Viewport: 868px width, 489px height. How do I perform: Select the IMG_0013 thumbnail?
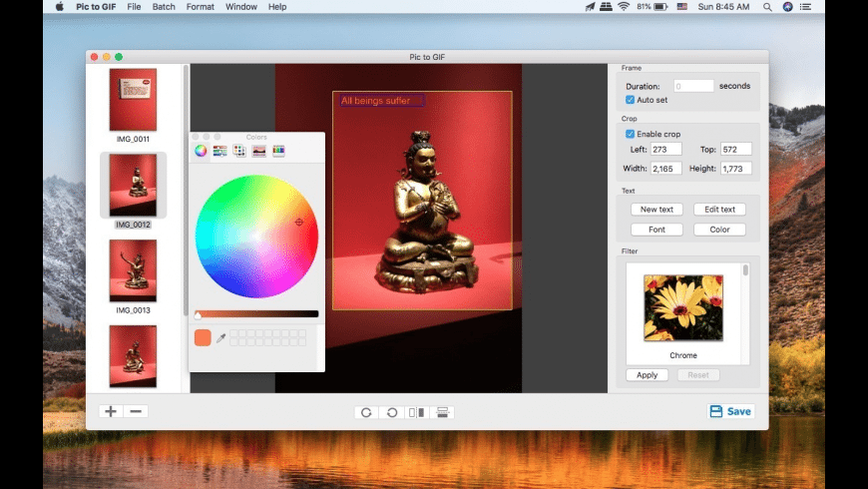(x=133, y=271)
